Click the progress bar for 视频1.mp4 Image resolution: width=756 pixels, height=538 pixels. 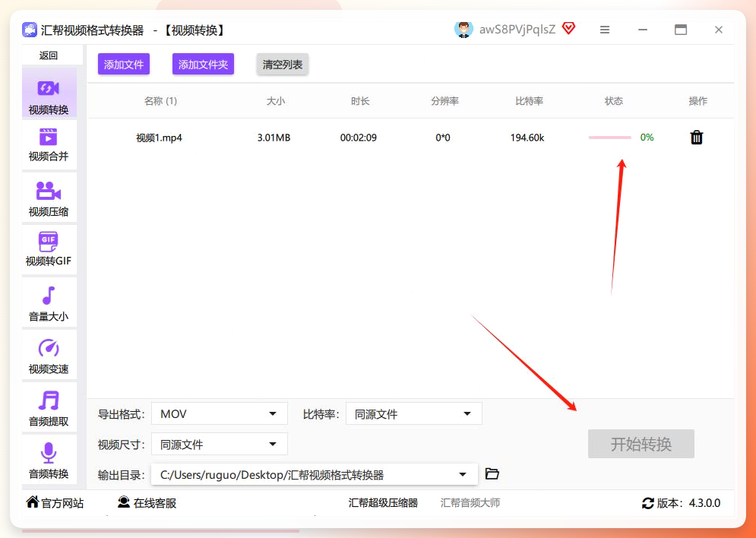[610, 138]
